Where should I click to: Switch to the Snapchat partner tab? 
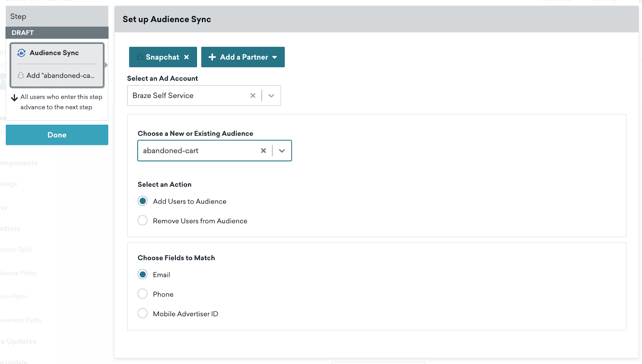pos(162,57)
